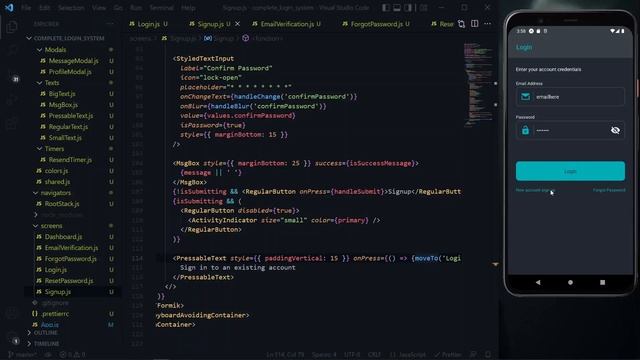The image size is (640, 360).
Task: Click the JavaScript language mode in status bar
Action: point(408,355)
